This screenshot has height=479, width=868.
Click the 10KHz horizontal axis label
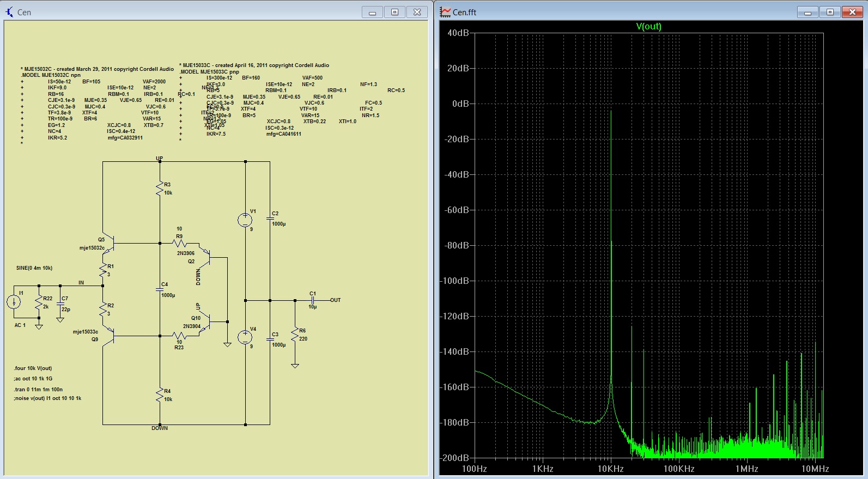pos(611,469)
